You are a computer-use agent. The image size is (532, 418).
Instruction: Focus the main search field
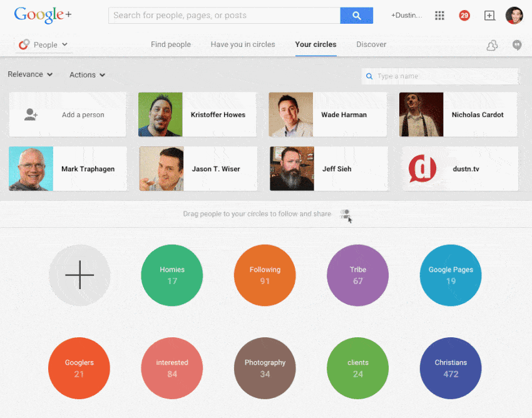tap(224, 16)
